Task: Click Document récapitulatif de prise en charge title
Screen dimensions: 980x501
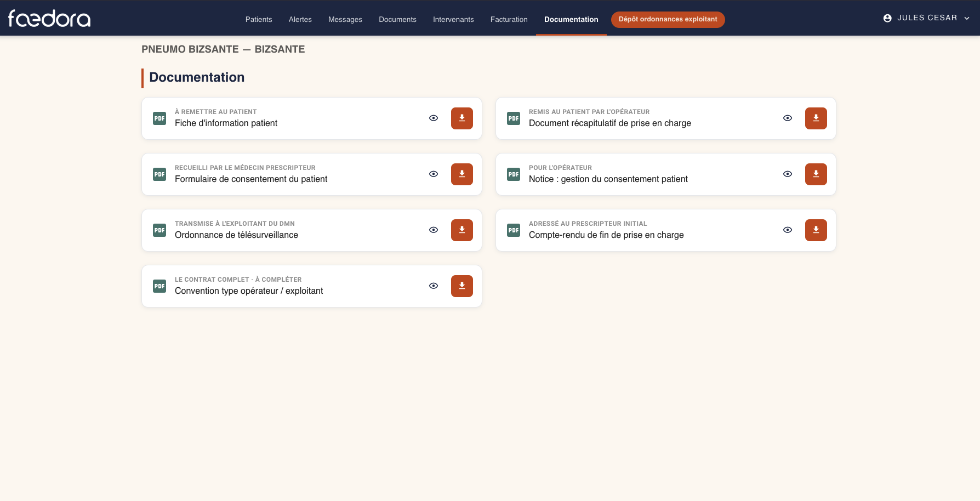Action: pos(610,123)
